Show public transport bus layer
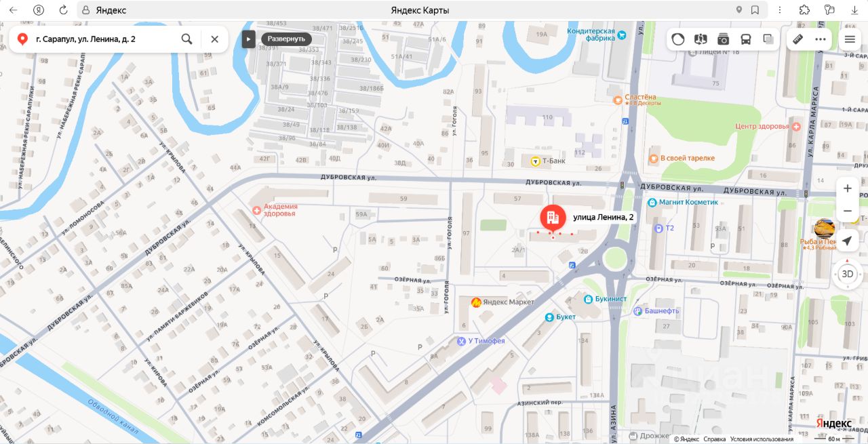The width and height of the screenshot is (868, 444). (746, 39)
